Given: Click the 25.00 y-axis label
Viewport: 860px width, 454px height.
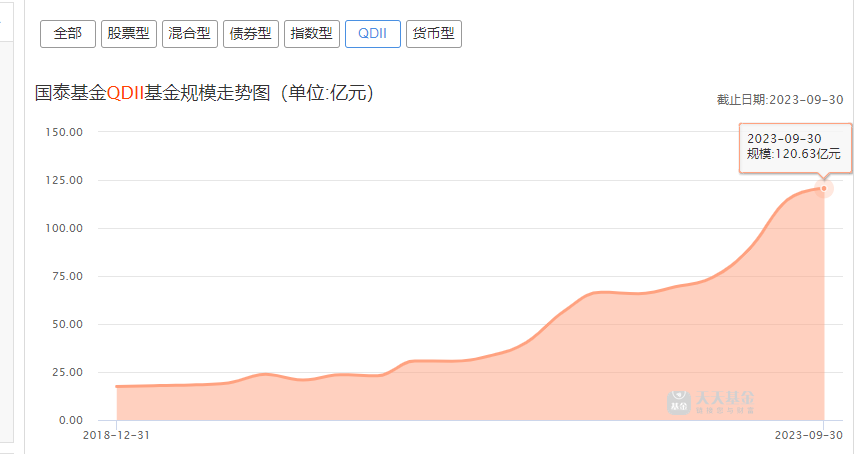Looking at the screenshot, I should coord(67,372).
